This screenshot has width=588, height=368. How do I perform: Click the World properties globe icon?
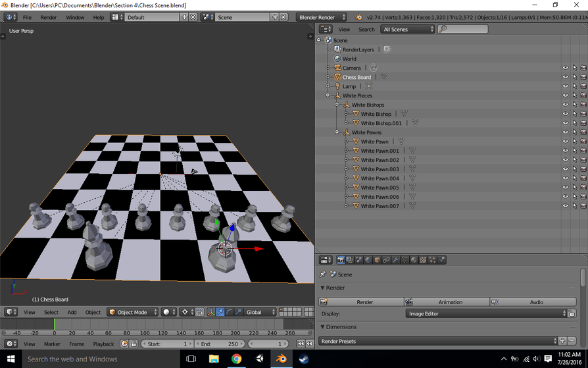(x=368, y=260)
